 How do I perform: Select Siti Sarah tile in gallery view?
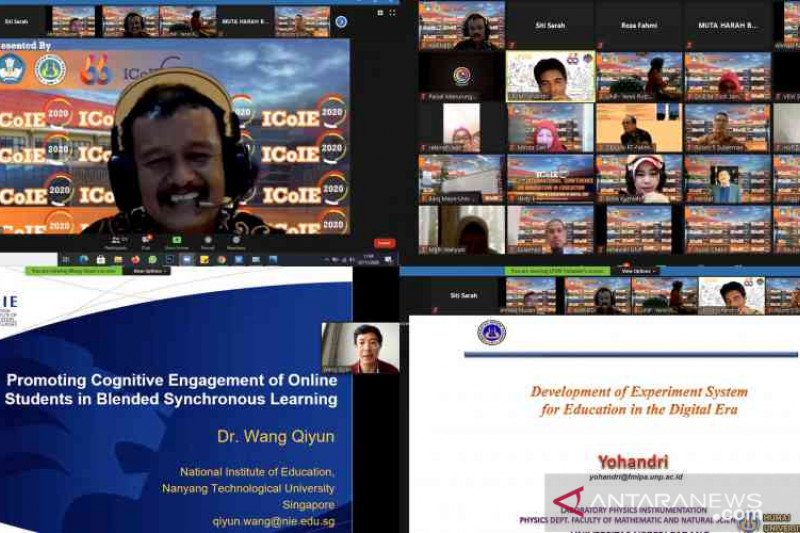click(550, 25)
